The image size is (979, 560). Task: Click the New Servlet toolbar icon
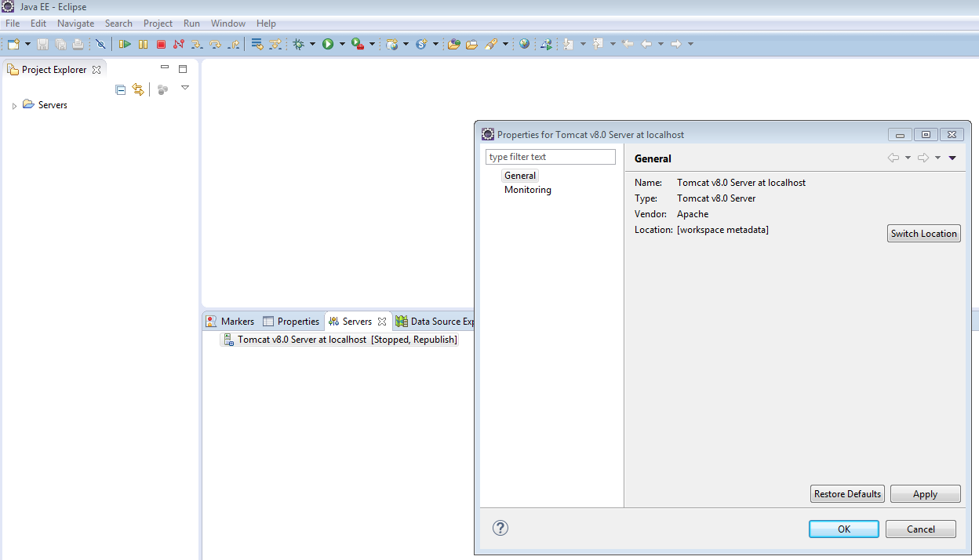[x=421, y=44]
